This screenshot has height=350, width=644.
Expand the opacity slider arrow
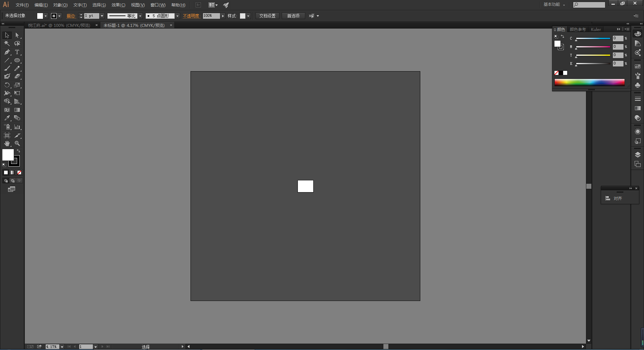[223, 16]
